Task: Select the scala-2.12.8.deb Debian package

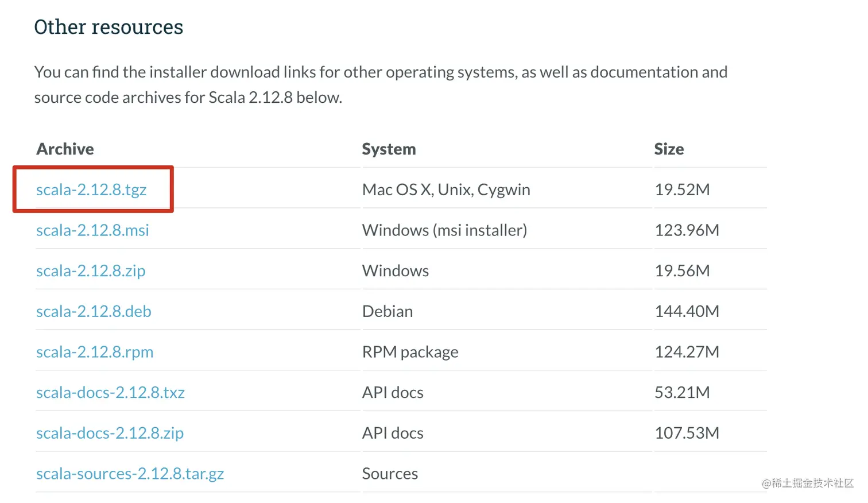Action: click(94, 311)
